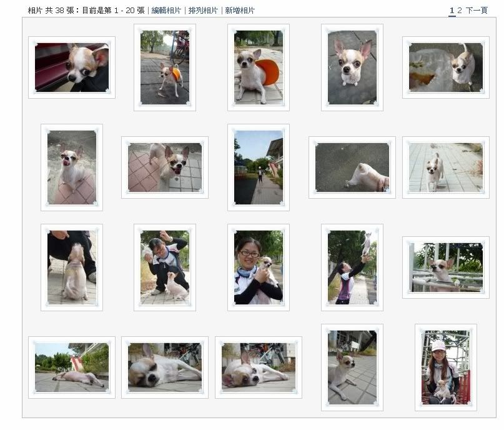Image resolution: width=504 pixels, height=430 pixels.
Task: Open the photo of the dog sitting beside an orange cap
Action: pyautogui.click(x=259, y=67)
